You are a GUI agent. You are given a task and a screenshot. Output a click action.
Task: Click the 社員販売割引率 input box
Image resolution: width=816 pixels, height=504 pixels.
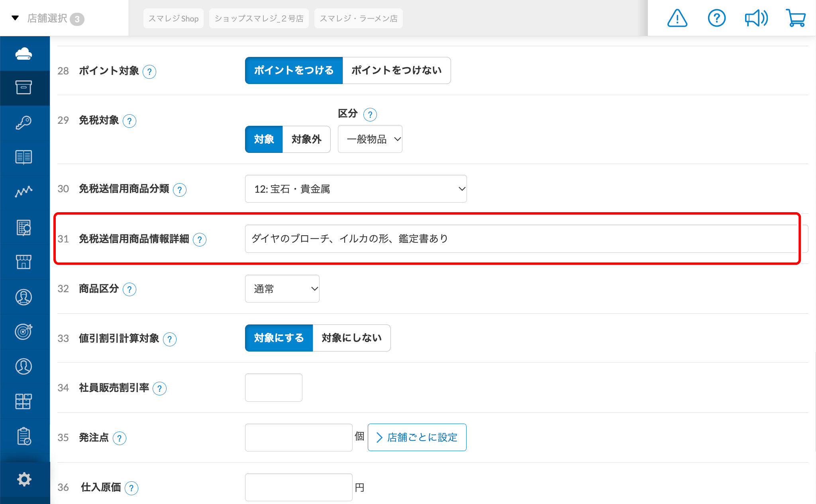coord(274,387)
